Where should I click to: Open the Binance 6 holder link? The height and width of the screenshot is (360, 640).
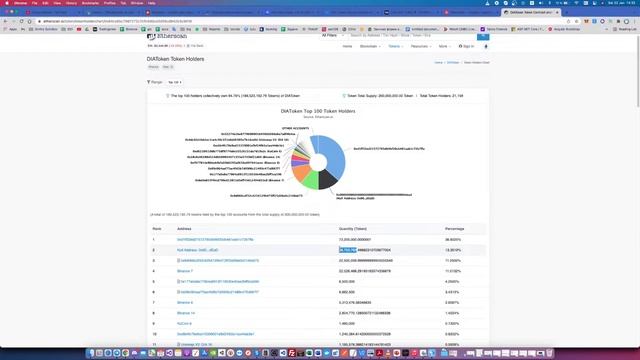point(185,303)
